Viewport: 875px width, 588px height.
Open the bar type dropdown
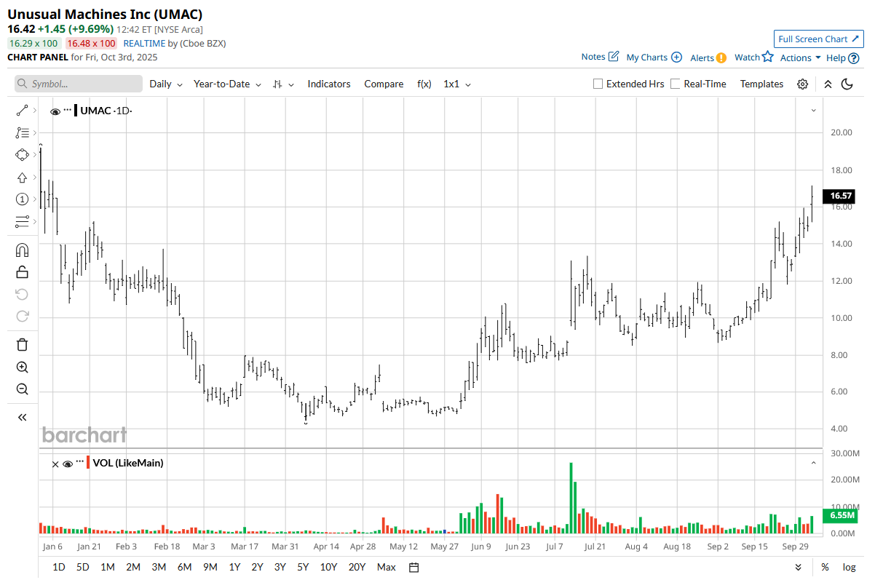click(x=283, y=84)
